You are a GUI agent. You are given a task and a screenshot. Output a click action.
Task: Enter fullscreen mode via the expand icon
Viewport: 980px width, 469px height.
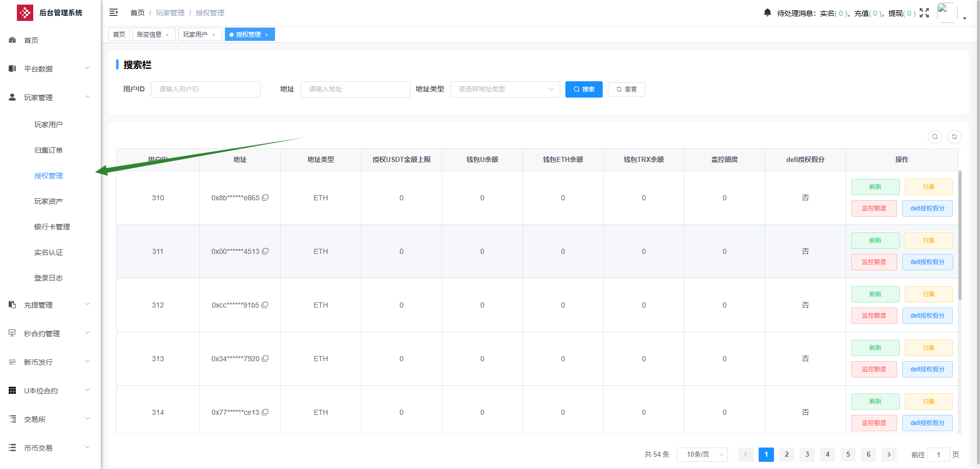click(x=924, y=13)
